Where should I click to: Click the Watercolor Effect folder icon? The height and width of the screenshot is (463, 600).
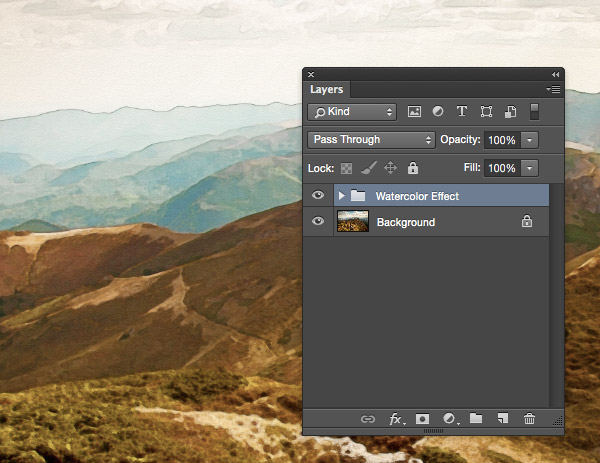point(358,196)
